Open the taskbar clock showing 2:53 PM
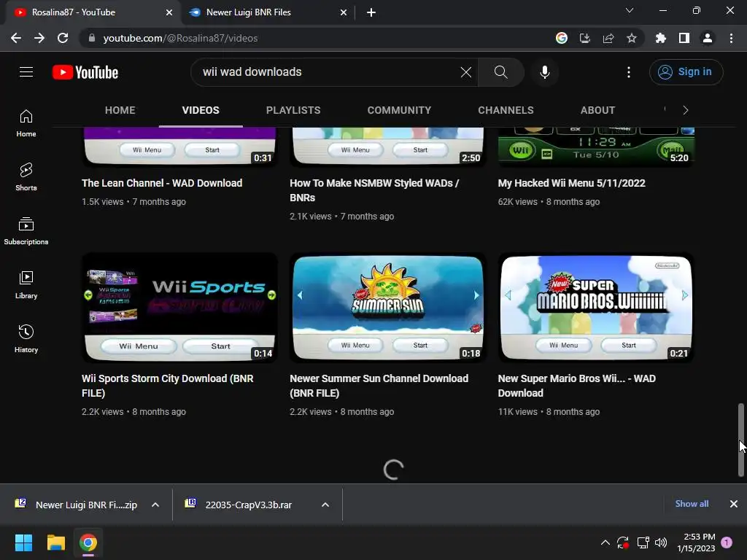The width and height of the screenshot is (747, 560). click(696, 542)
